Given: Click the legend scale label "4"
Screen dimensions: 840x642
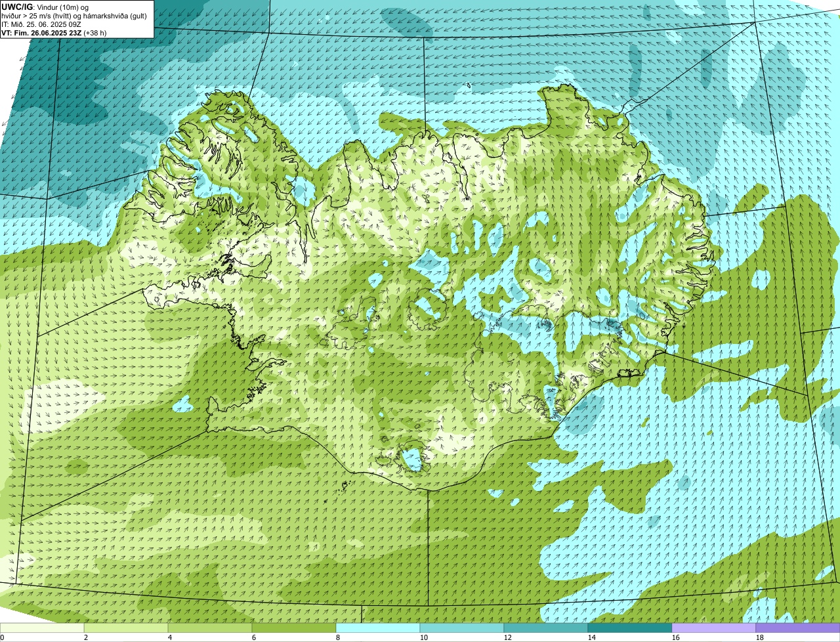Looking at the screenshot, I should tap(170, 637).
